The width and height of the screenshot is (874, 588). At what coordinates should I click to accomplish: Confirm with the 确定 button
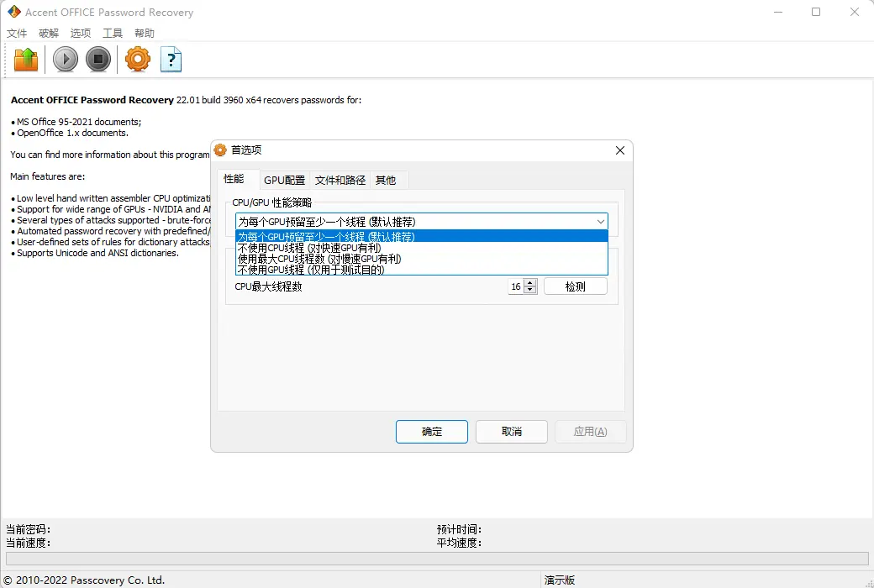432,432
